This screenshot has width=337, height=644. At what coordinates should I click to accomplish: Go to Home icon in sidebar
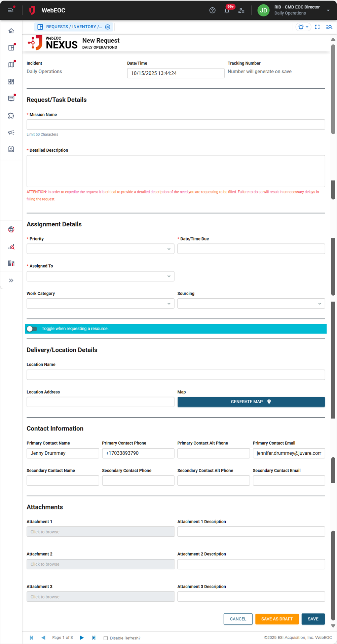tap(11, 31)
